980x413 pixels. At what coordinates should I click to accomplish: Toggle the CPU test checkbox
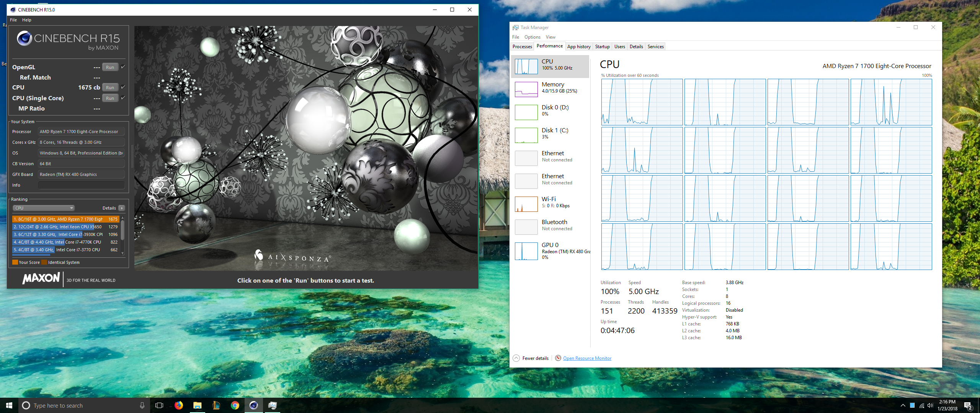coord(123,87)
